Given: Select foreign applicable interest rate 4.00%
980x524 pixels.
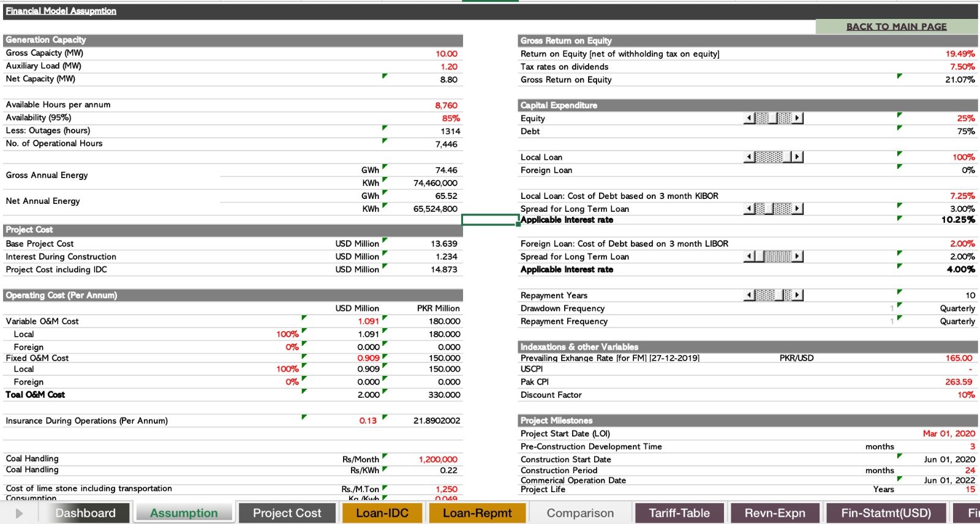Looking at the screenshot, I should [960, 269].
